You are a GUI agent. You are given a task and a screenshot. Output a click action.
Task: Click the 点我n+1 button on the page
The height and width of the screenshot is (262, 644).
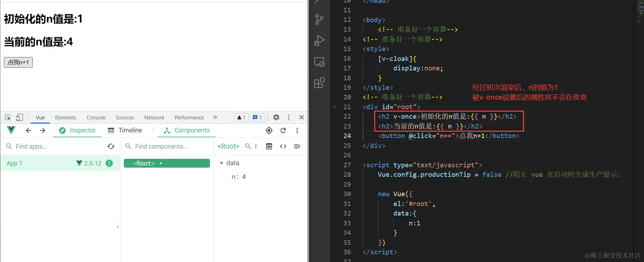[x=18, y=62]
